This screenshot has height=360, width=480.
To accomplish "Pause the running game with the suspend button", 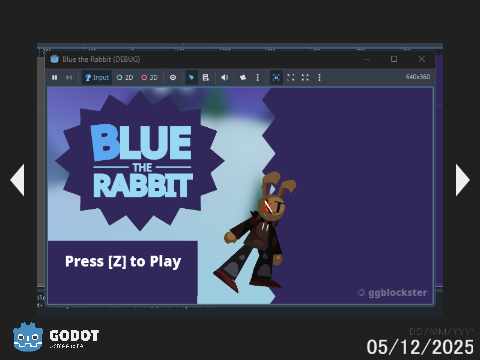I will click(54, 78).
